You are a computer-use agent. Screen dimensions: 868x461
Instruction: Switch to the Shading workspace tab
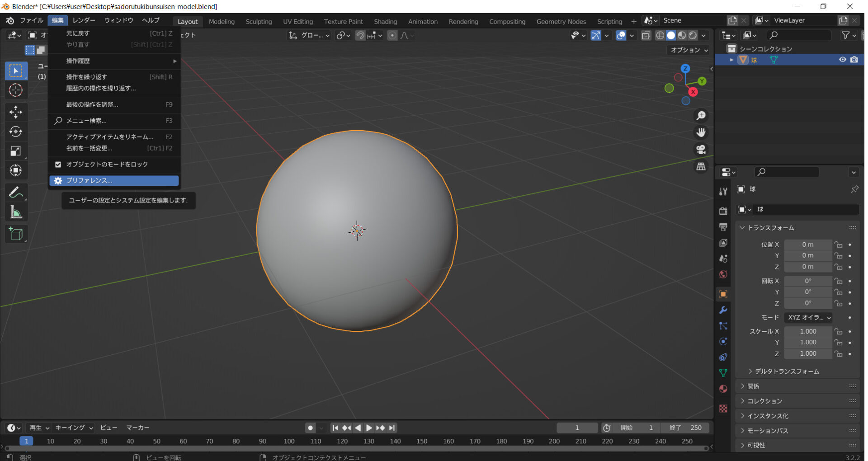(385, 21)
